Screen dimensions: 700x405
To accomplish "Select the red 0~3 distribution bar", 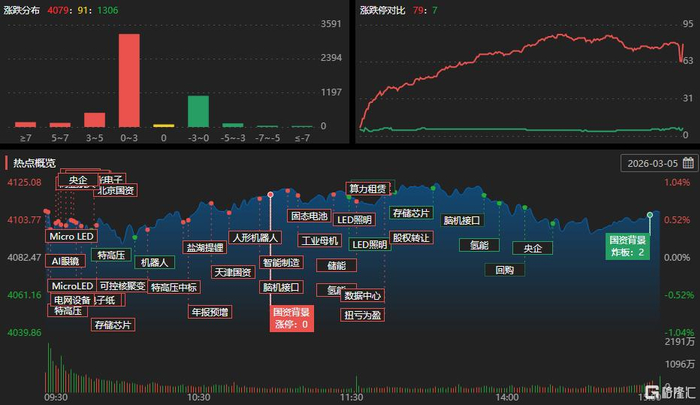I will [129, 80].
